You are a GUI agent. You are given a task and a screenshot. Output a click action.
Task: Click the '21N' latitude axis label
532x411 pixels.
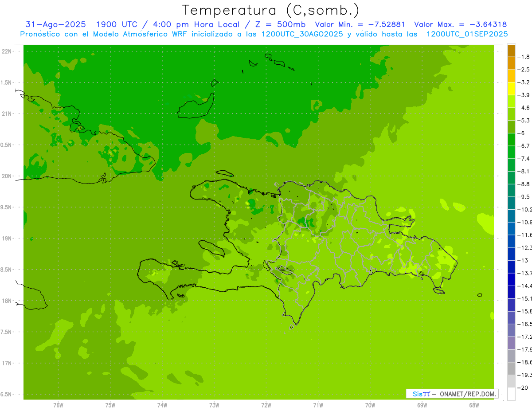pos(7,114)
